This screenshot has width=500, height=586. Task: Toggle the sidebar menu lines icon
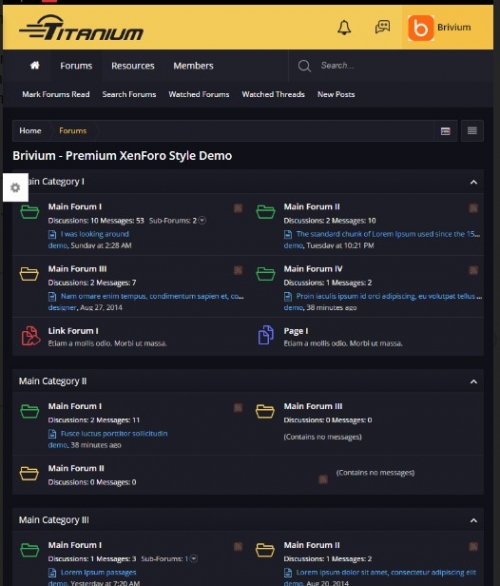pyautogui.click(x=472, y=130)
